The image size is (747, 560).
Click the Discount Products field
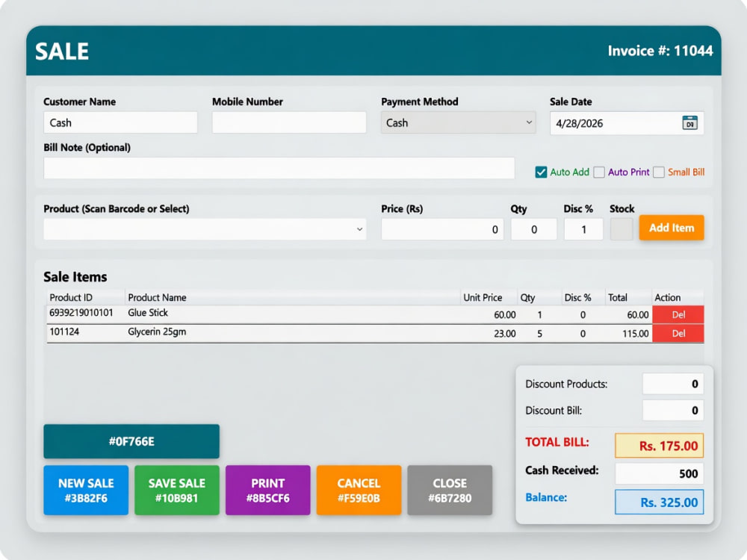click(673, 384)
